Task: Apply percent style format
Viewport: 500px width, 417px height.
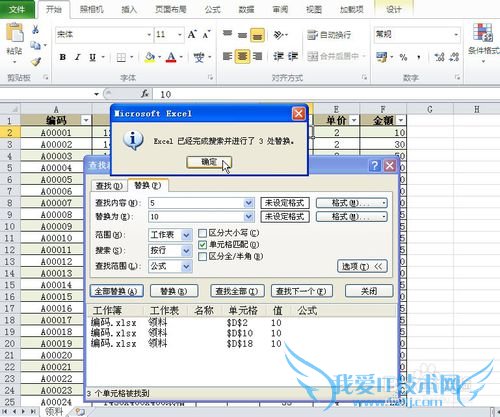Action: tap(403, 57)
